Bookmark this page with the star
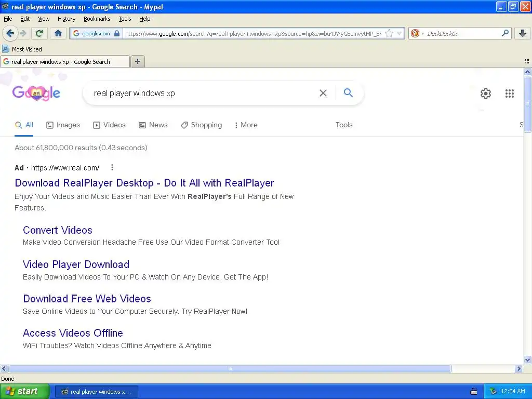The width and height of the screenshot is (532, 399). tap(389, 33)
